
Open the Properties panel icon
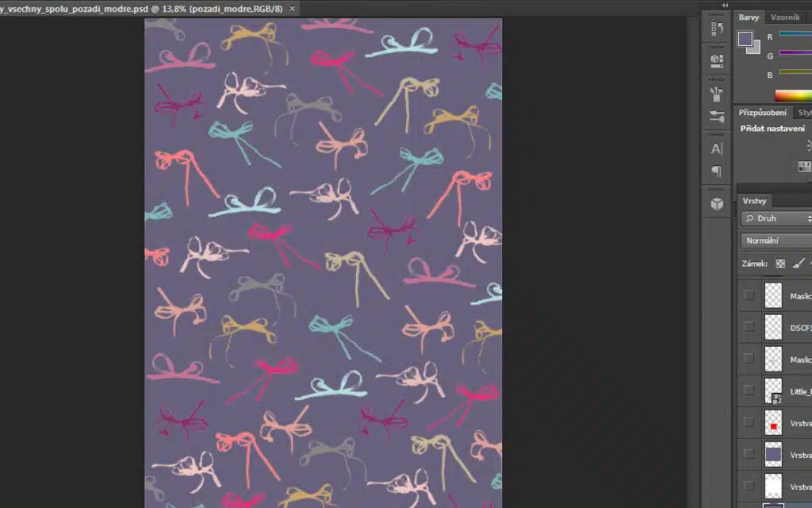(x=717, y=61)
